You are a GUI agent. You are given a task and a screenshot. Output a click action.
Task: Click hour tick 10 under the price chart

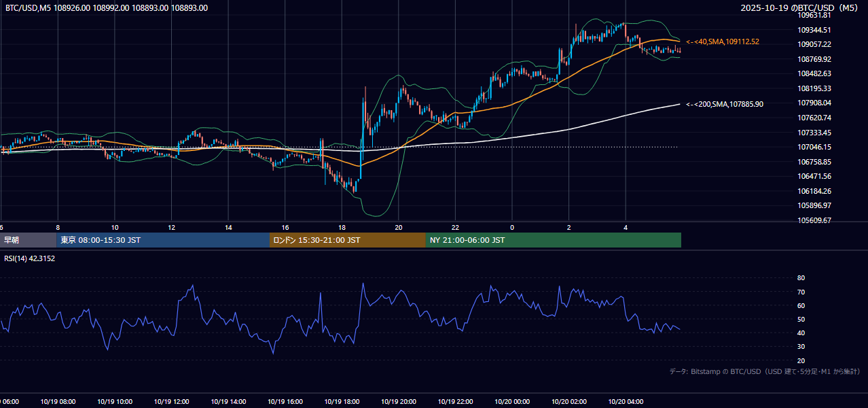coord(115,227)
